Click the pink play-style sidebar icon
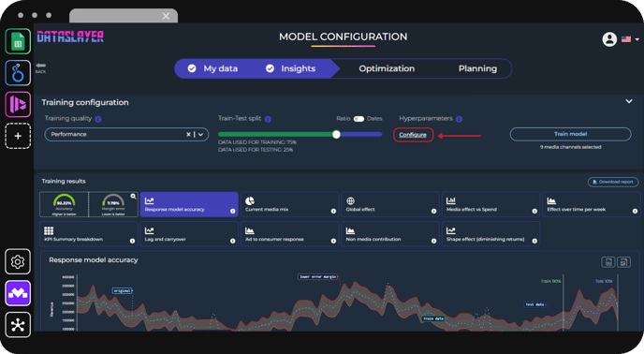Image resolution: width=644 pixels, height=354 pixels. tap(18, 104)
